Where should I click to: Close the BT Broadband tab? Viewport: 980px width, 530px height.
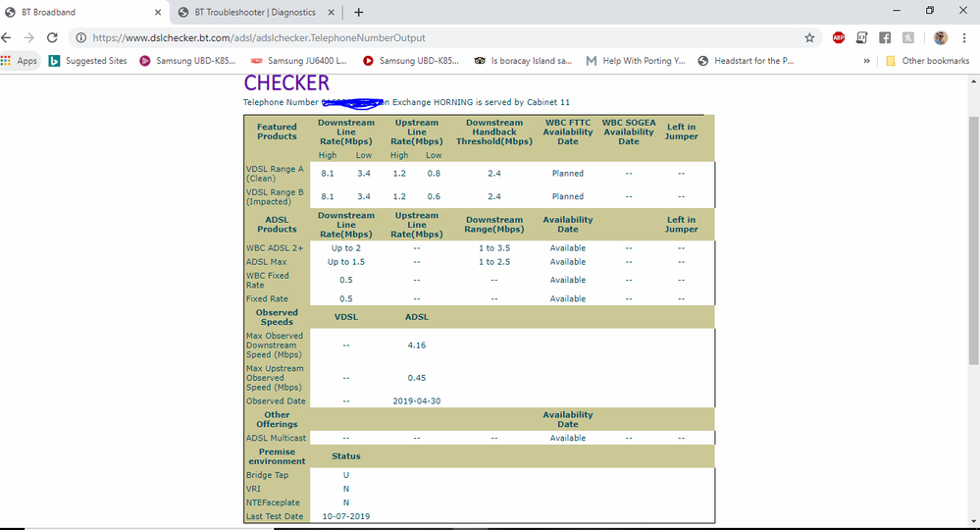(158, 12)
